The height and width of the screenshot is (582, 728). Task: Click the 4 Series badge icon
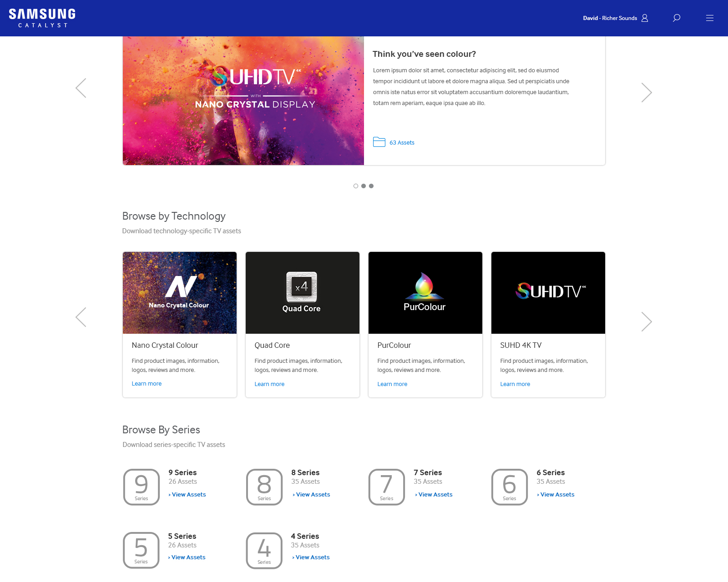click(264, 551)
